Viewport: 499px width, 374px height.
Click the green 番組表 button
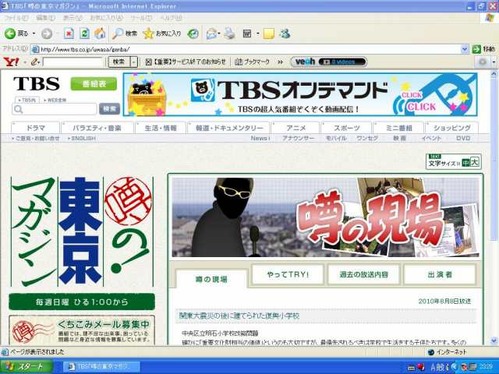point(94,84)
